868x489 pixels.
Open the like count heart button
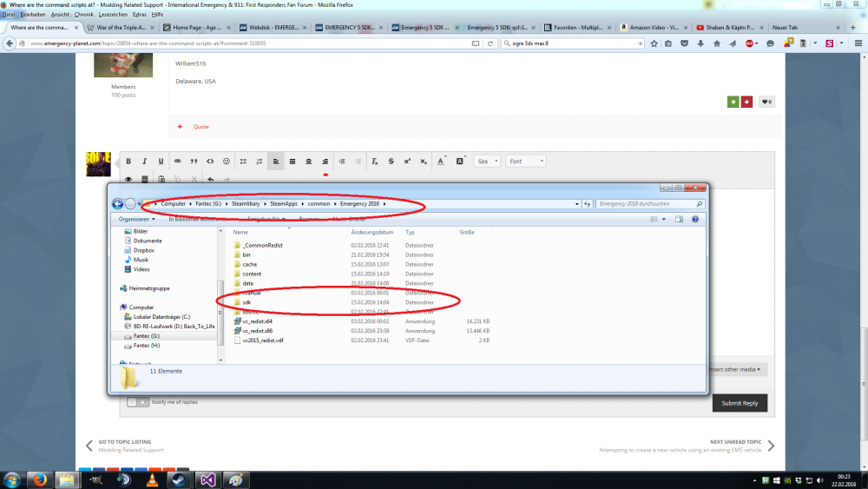coord(766,102)
